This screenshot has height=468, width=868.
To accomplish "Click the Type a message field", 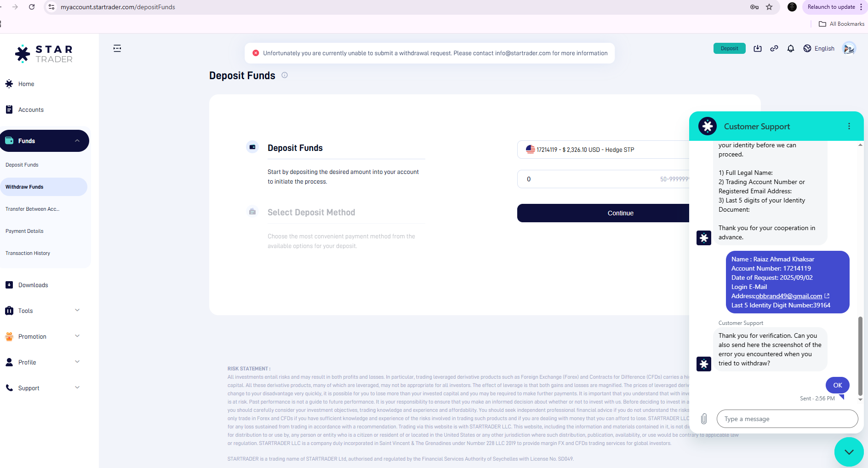I will pos(787,419).
